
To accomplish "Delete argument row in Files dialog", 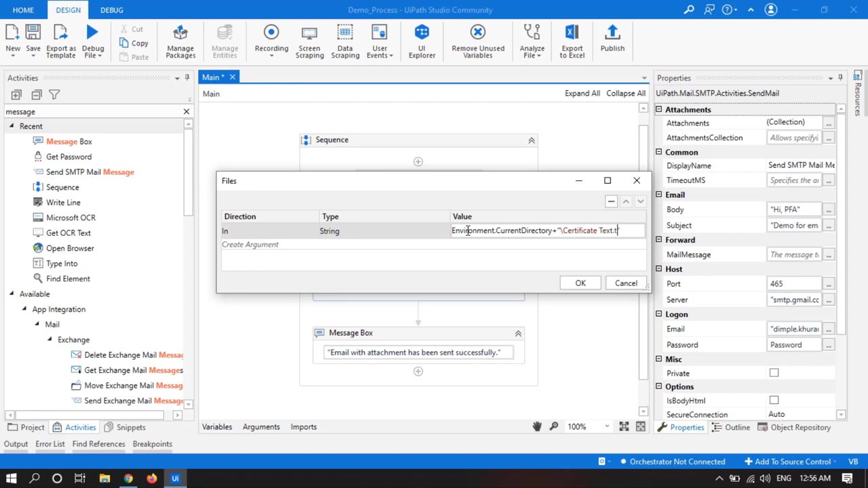I will pos(611,201).
